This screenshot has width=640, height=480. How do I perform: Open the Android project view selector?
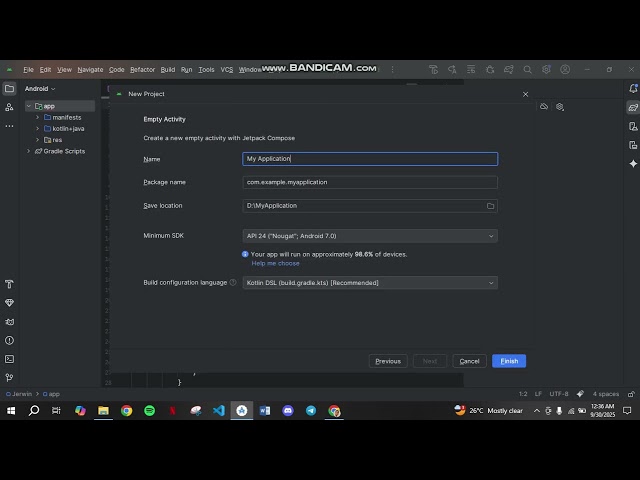[x=40, y=89]
